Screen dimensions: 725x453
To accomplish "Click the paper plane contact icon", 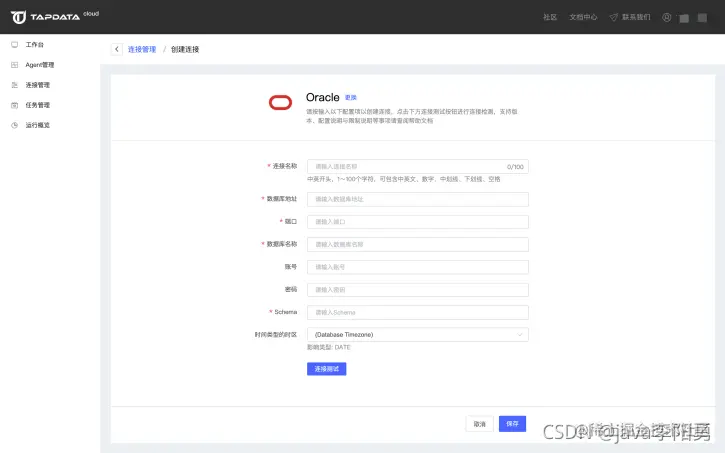I will pyautogui.click(x=614, y=17).
